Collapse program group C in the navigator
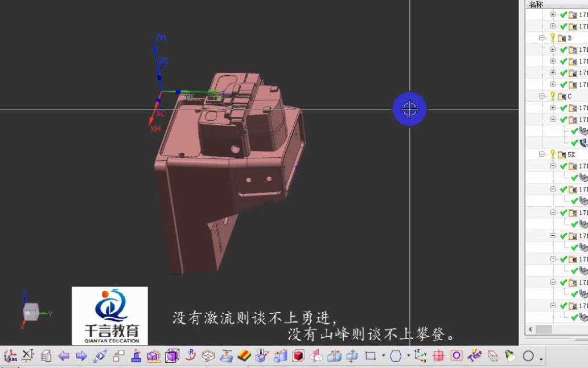Image resolution: width=588 pixels, height=368 pixels. [542, 95]
